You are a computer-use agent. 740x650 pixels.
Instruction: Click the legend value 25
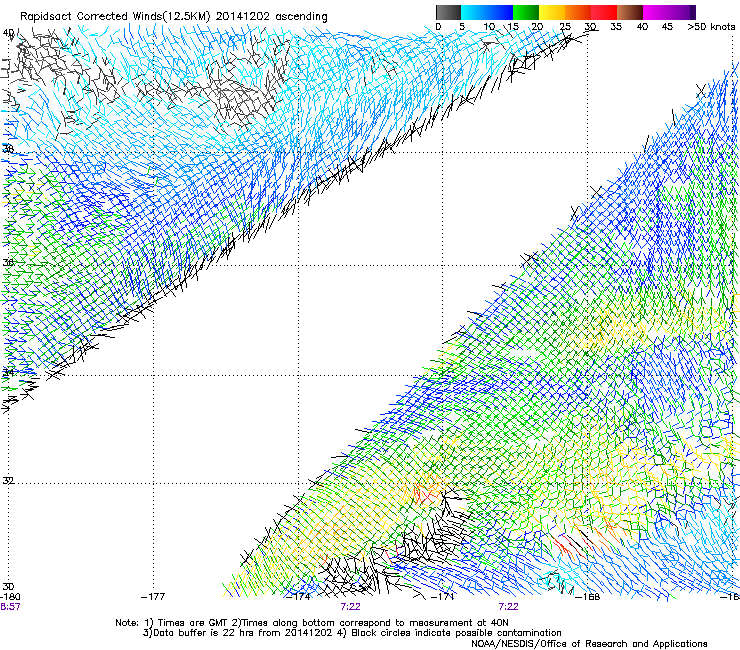[565, 27]
